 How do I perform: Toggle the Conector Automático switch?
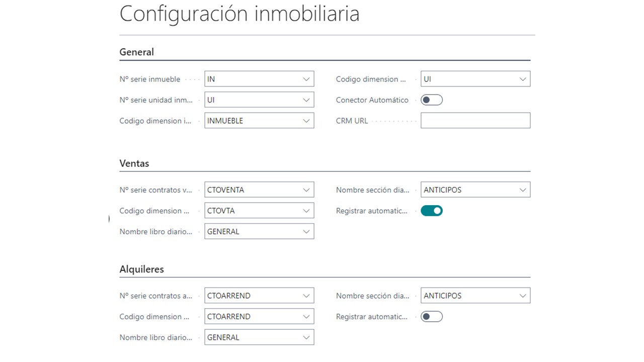(431, 100)
